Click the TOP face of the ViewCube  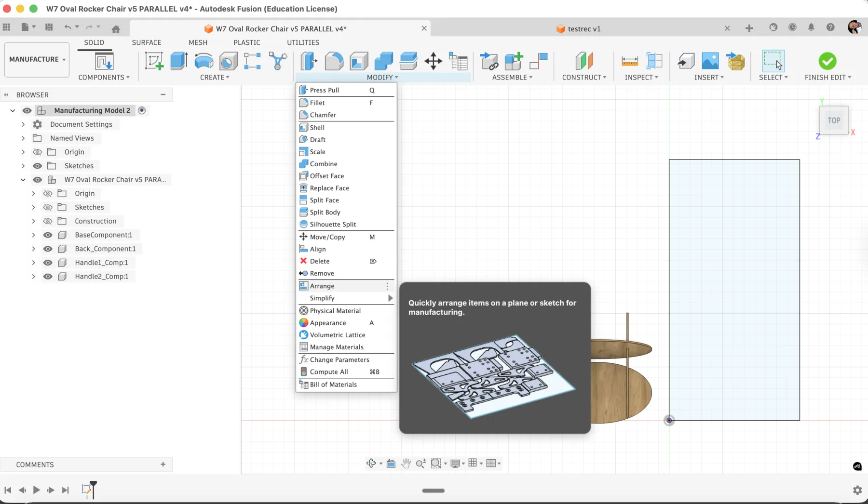834,120
